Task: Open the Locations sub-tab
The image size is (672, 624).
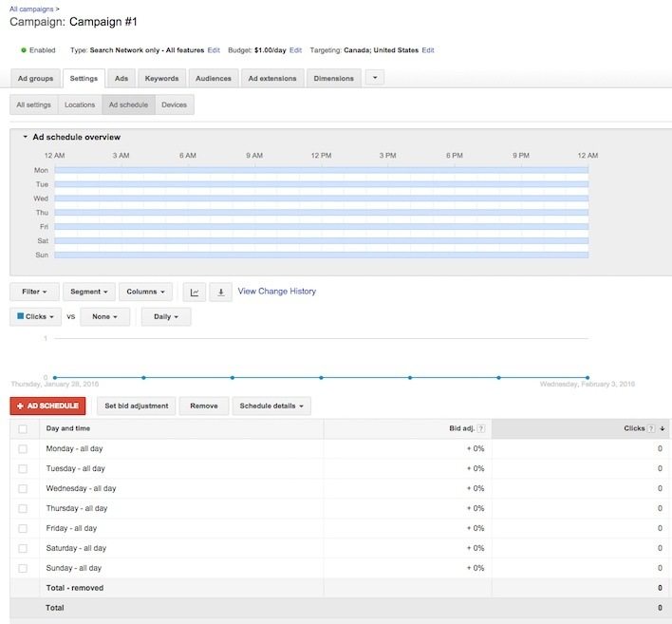Action: (80, 104)
